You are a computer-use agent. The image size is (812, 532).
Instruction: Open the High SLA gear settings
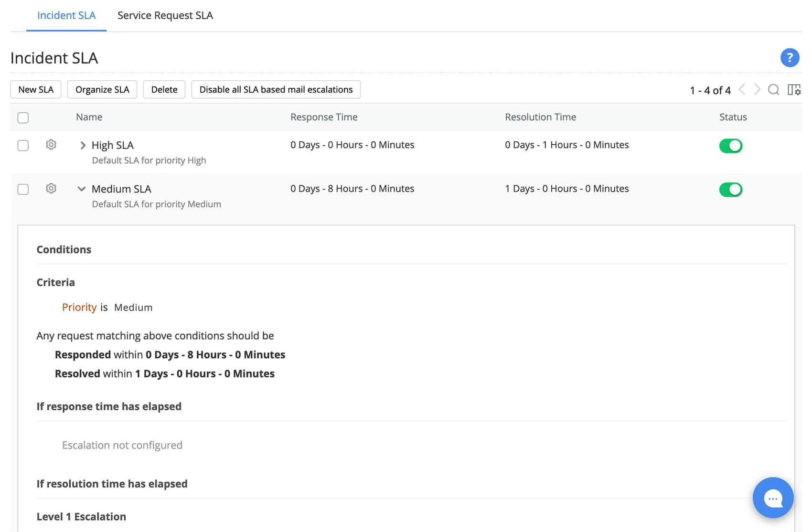click(51, 145)
